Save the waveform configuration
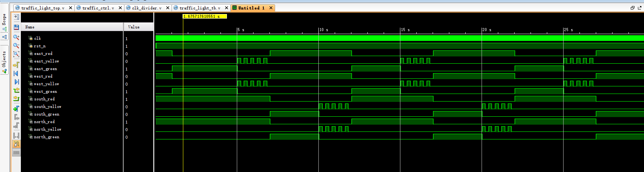Viewport: 644px width, 172px height. [16, 27]
